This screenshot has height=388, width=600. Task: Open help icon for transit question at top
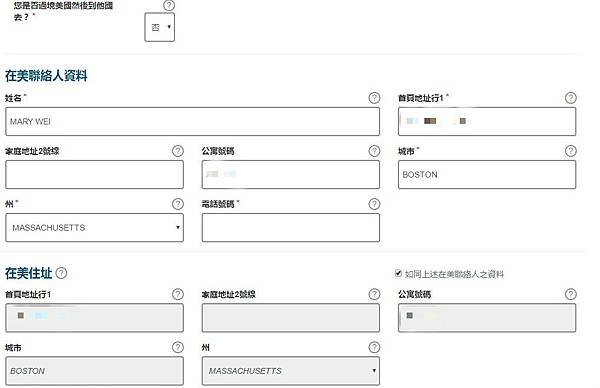point(169,5)
